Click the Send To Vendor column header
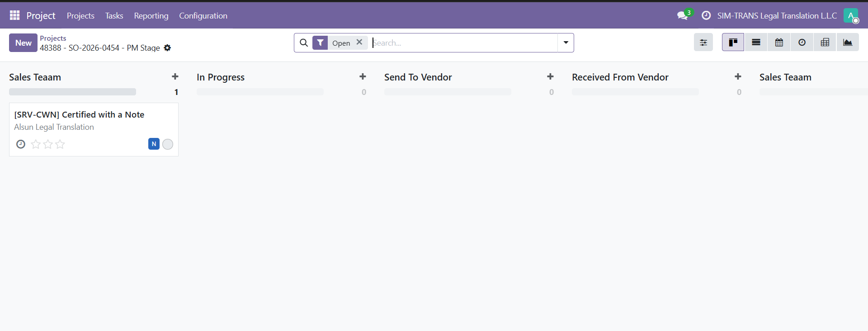Screen dimensions: 868x331 tap(418, 77)
